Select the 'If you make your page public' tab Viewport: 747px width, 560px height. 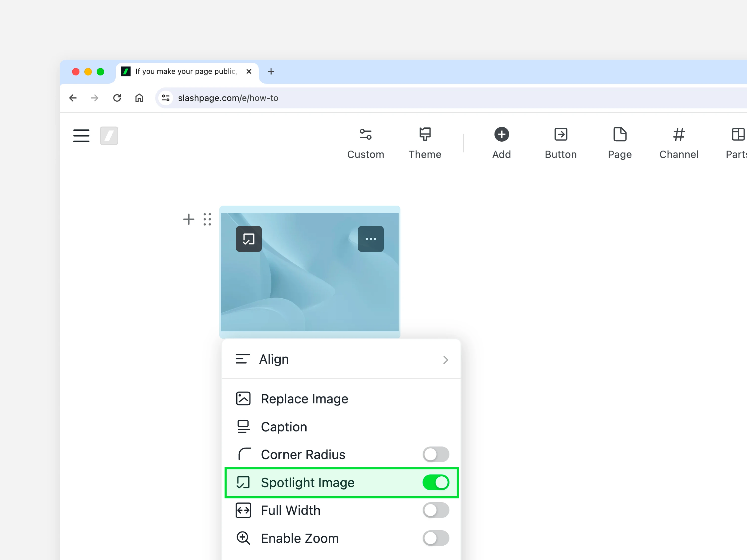click(x=187, y=72)
